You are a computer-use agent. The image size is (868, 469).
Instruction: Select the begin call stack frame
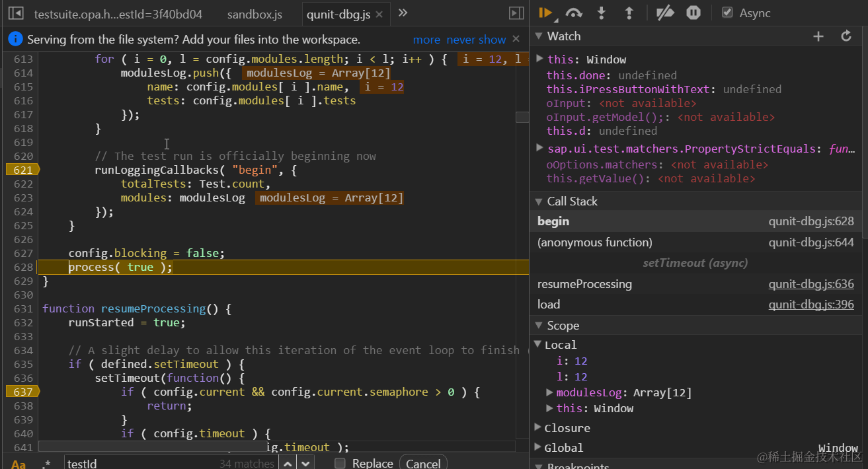coord(695,221)
